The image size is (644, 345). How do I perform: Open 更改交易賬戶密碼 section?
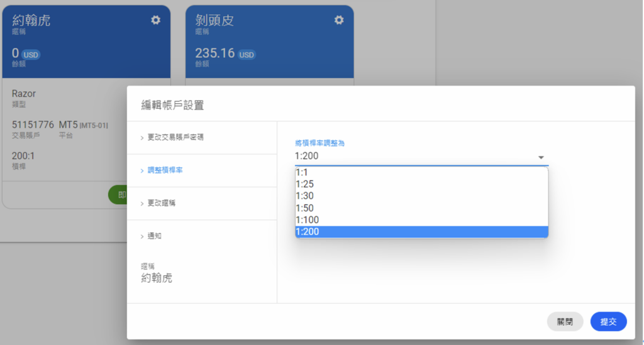coord(175,137)
